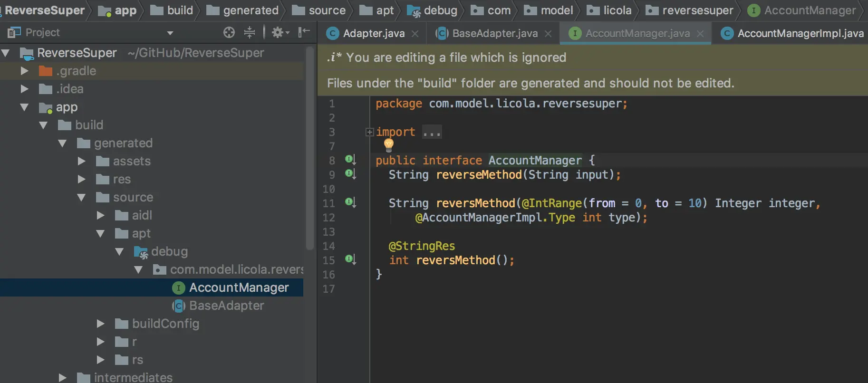Click the apt breadcrumb

[377, 10]
